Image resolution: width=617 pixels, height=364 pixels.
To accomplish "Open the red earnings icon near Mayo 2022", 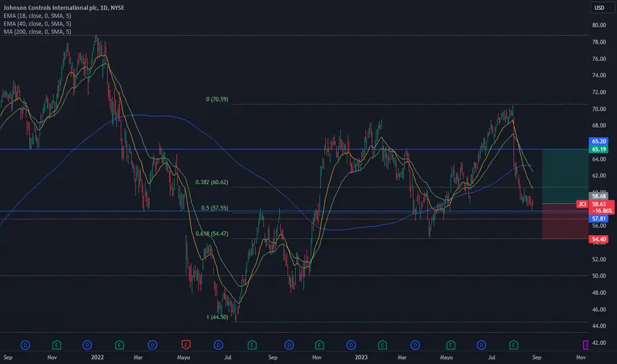I will (186, 345).
